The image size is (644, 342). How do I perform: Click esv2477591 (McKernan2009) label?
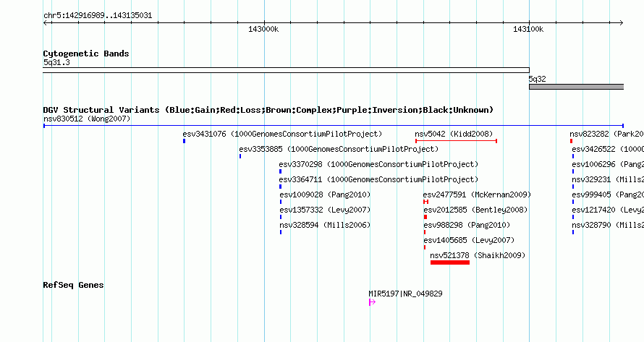478,195
